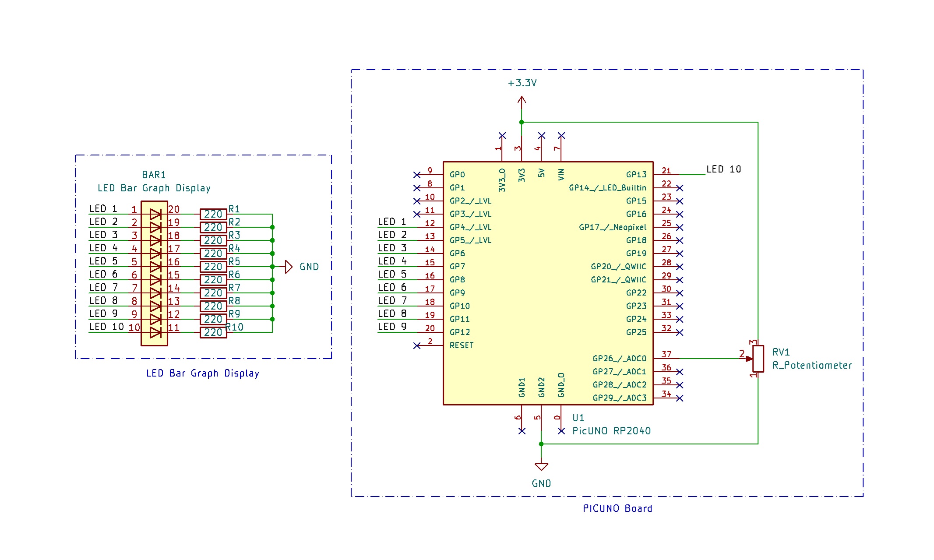Click the green junction dot under +3.3V
Screen dimensions: 934x560
coord(521,121)
